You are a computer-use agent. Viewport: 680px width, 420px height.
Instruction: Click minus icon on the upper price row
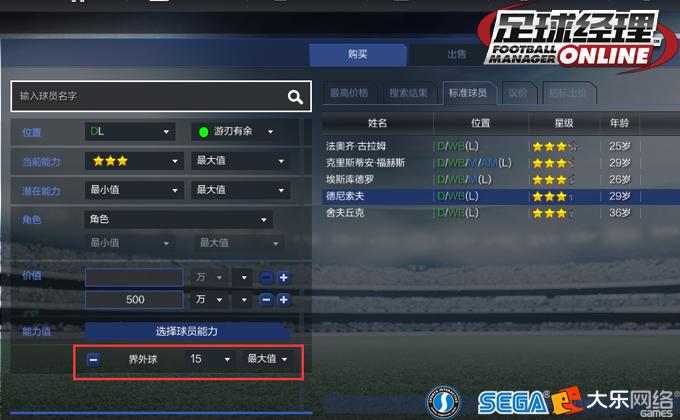tap(266, 278)
